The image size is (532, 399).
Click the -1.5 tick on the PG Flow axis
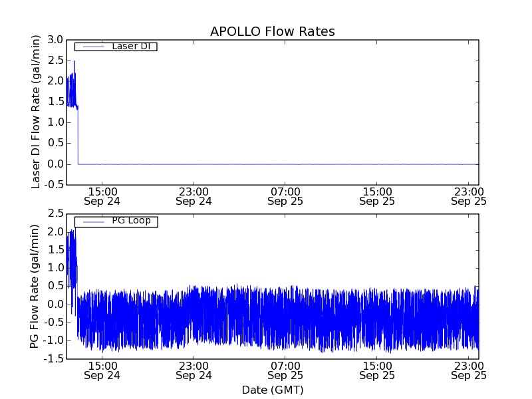point(53,359)
